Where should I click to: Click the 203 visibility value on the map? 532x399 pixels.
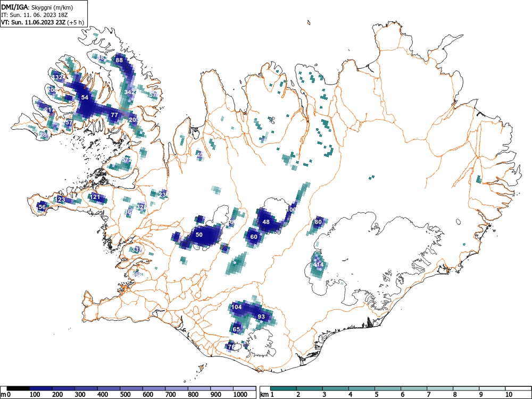coord(134,120)
